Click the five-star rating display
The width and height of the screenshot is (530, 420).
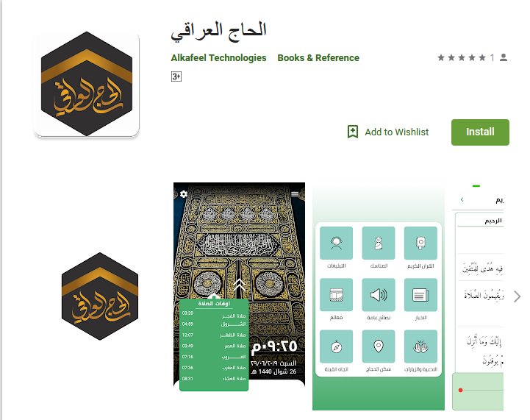coord(462,58)
